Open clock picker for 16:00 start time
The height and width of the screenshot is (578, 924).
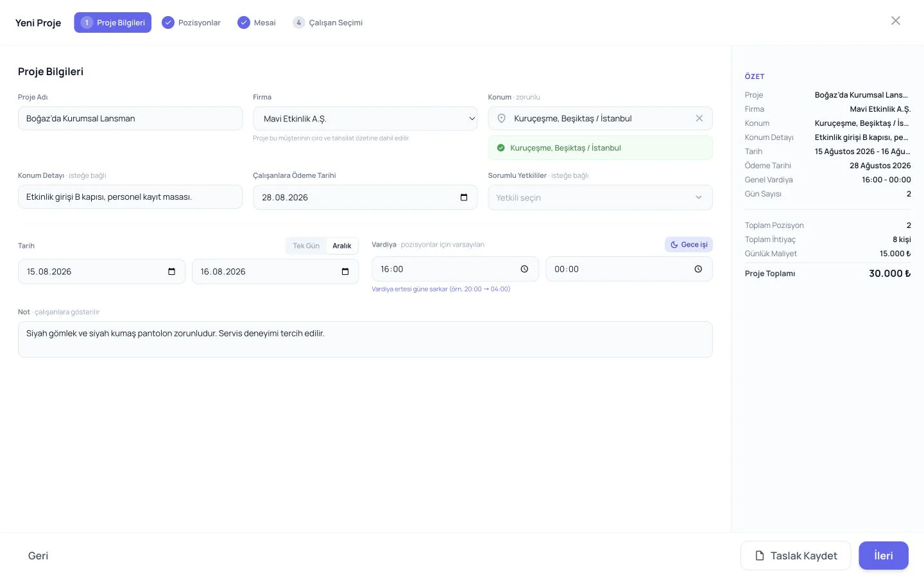[x=524, y=269]
